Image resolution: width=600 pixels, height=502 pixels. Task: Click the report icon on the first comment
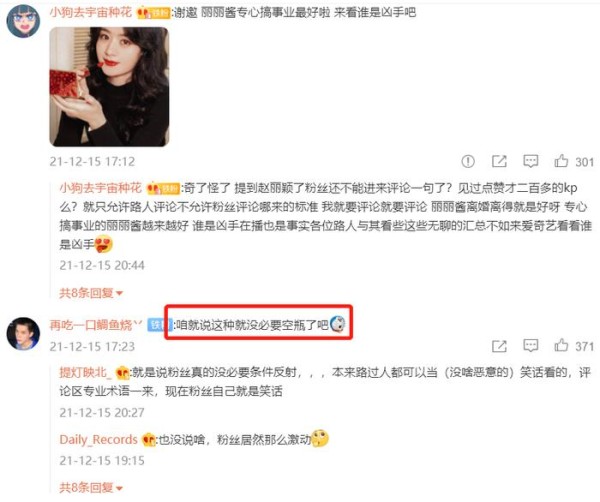coord(468,161)
